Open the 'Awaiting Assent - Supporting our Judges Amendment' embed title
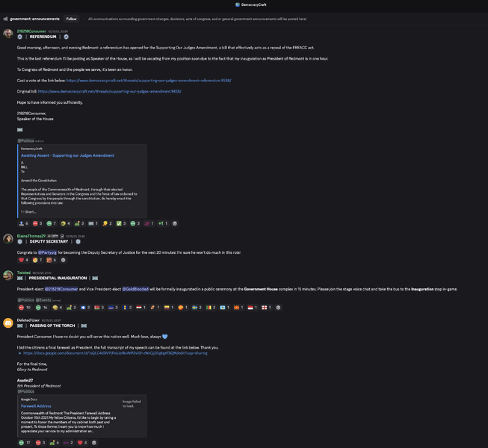This screenshot has width=488, height=448. [x=67, y=155]
